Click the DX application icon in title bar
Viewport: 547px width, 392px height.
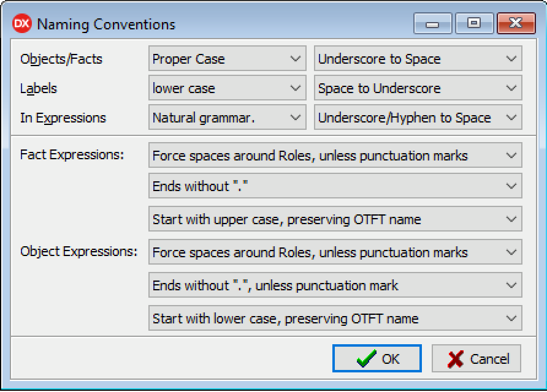click(22, 24)
